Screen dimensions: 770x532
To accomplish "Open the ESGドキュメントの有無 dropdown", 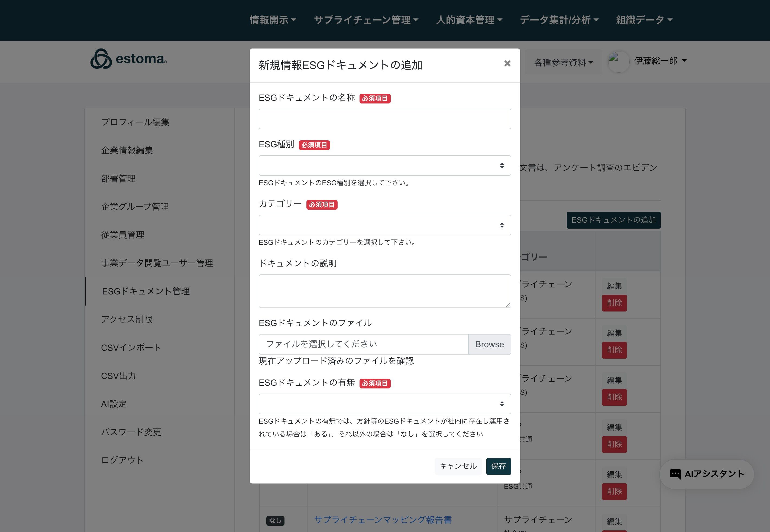I will (x=385, y=404).
